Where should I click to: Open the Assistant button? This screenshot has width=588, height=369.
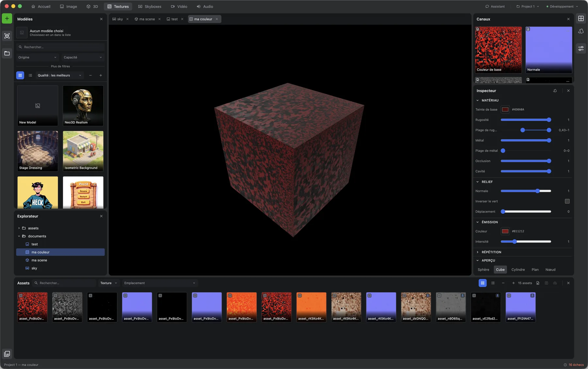point(495,7)
